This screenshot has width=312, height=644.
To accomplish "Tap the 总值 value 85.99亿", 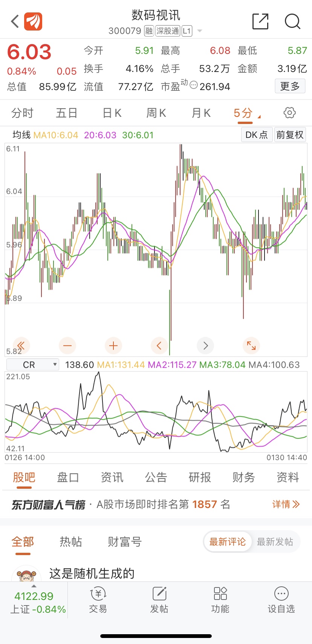I will point(58,87).
